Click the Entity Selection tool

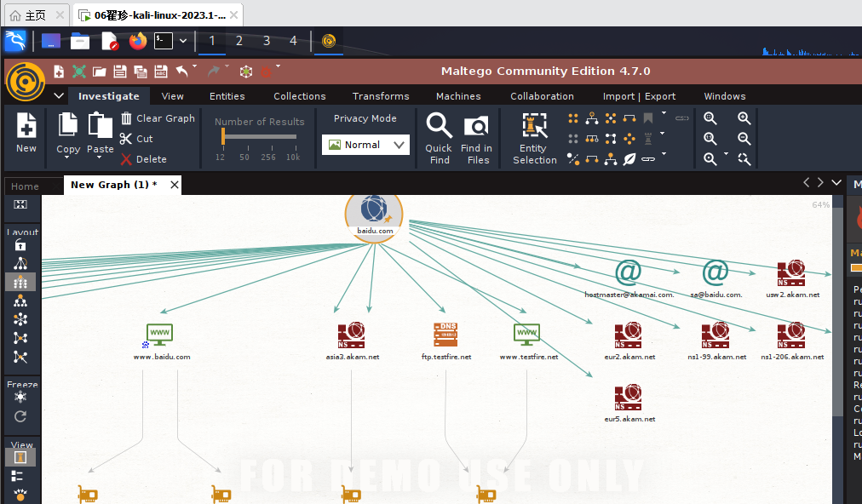pyautogui.click(x=534, y=138)
